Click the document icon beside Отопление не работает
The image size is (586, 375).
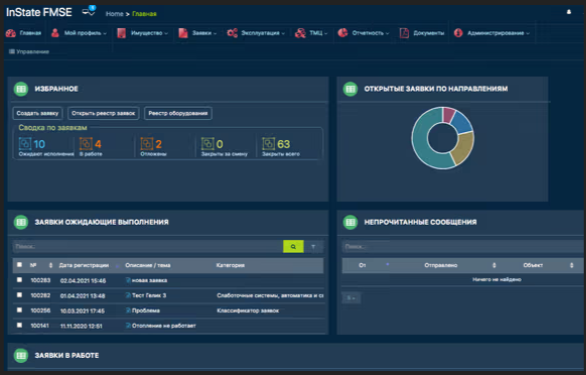point(128,326)
